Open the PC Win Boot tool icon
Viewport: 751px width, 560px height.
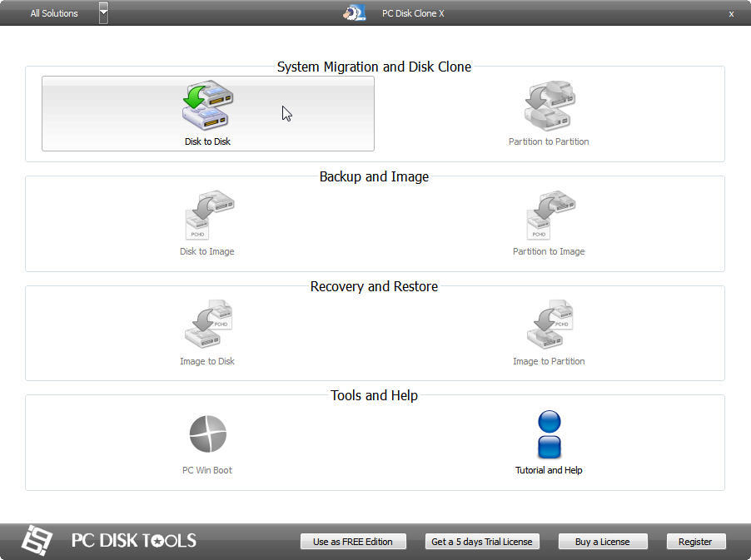(x=207, y=434)
